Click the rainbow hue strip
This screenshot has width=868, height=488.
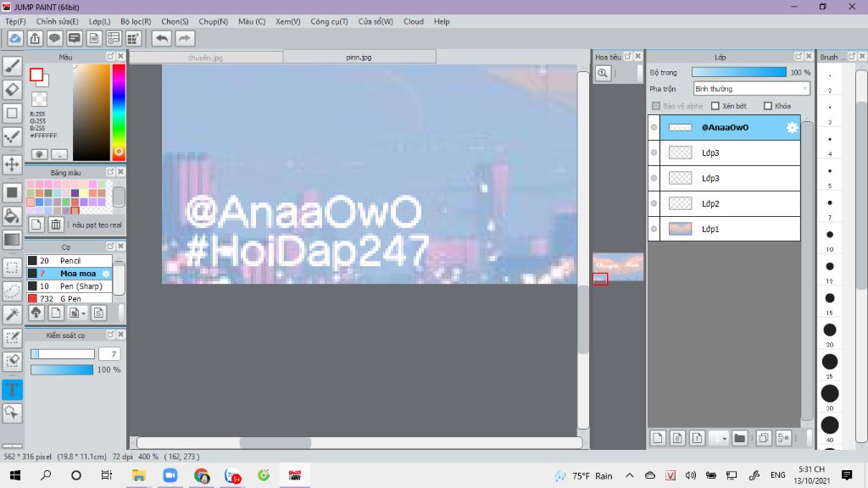119,112
